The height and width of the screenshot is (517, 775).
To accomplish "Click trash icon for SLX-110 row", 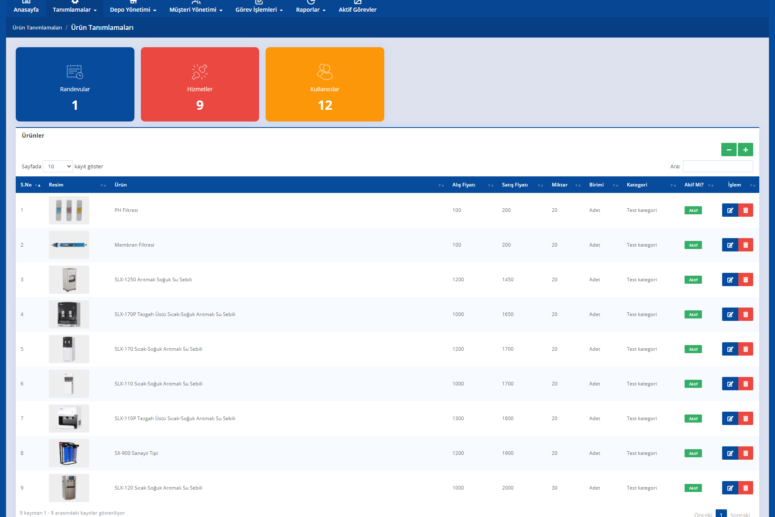I will pyautogui.click(x=745, y=384).
